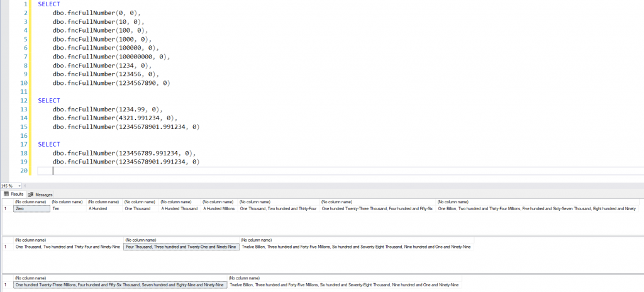Click the column header above the Zero cell
The height and width of the screenshot is (292, 644).
click(x=31, y=203)
